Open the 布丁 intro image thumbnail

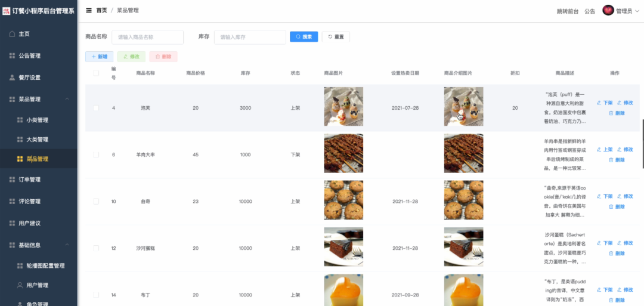coord(464,290)
